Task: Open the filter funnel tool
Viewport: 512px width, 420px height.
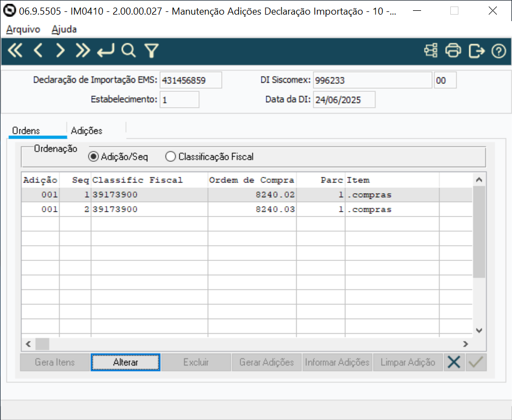Action: point(152,51)
